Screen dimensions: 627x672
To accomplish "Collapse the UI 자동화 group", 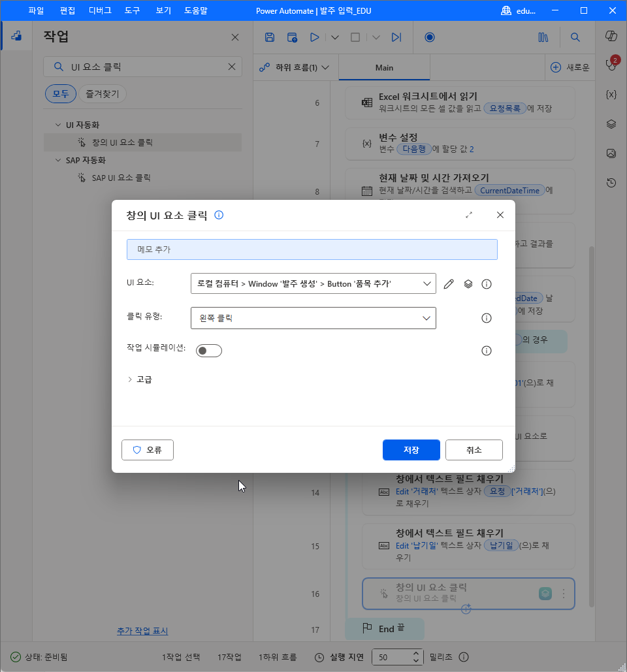I will 58,125.
